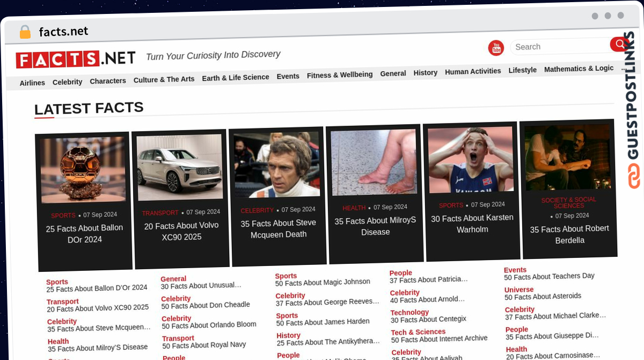This screenshot has height=360, width=644.
Task: Open the History navigation item
Action: [425, 73]
